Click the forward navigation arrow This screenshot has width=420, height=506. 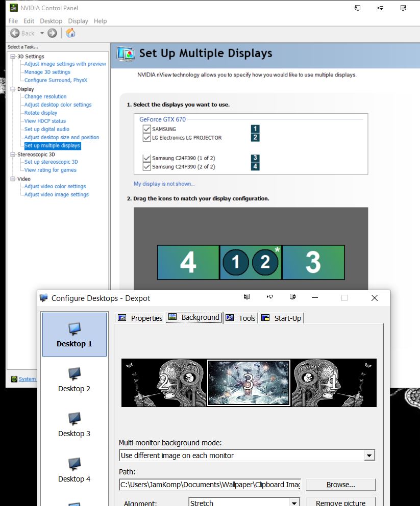click(x=53, y=33)
